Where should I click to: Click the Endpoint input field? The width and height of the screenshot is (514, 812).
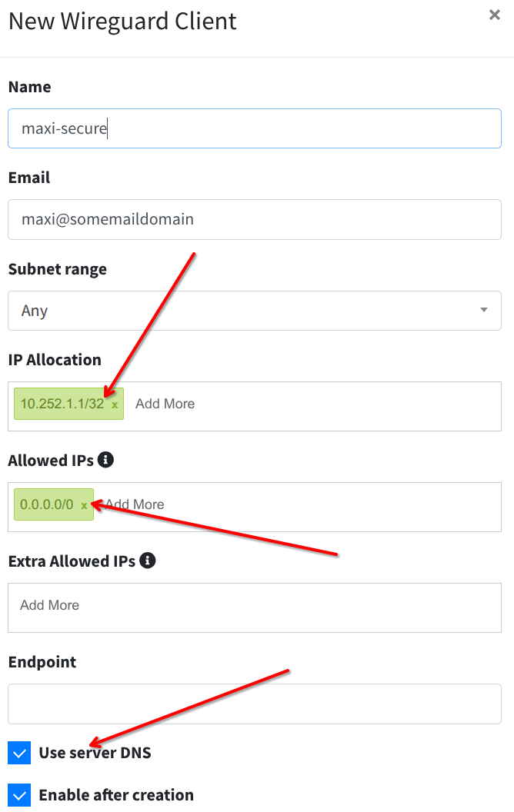coord(254,704)
